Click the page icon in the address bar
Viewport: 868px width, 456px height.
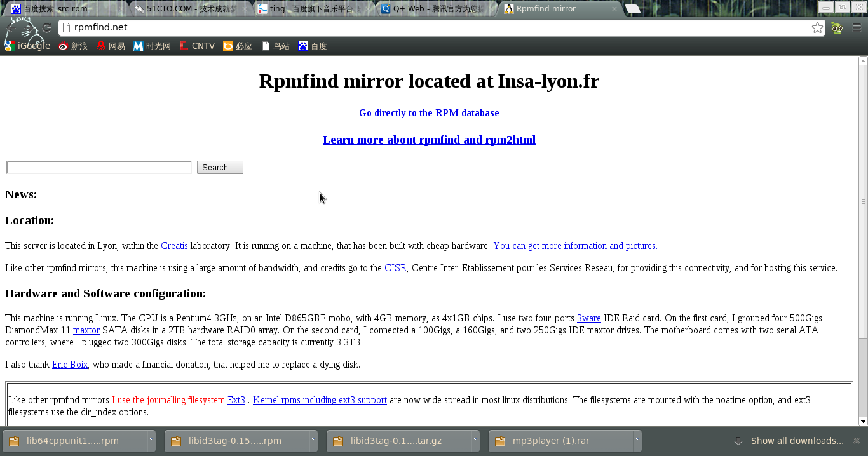(65, 27)
